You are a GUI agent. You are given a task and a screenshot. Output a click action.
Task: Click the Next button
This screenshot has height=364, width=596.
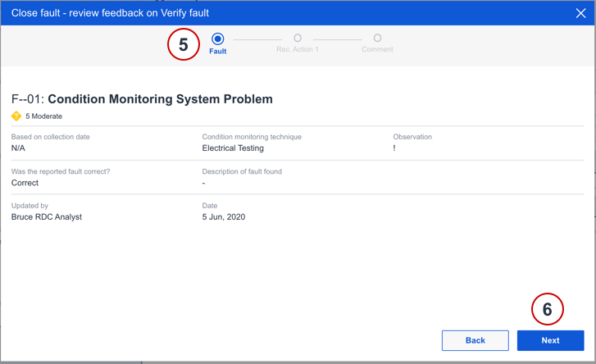pos(550,340)
